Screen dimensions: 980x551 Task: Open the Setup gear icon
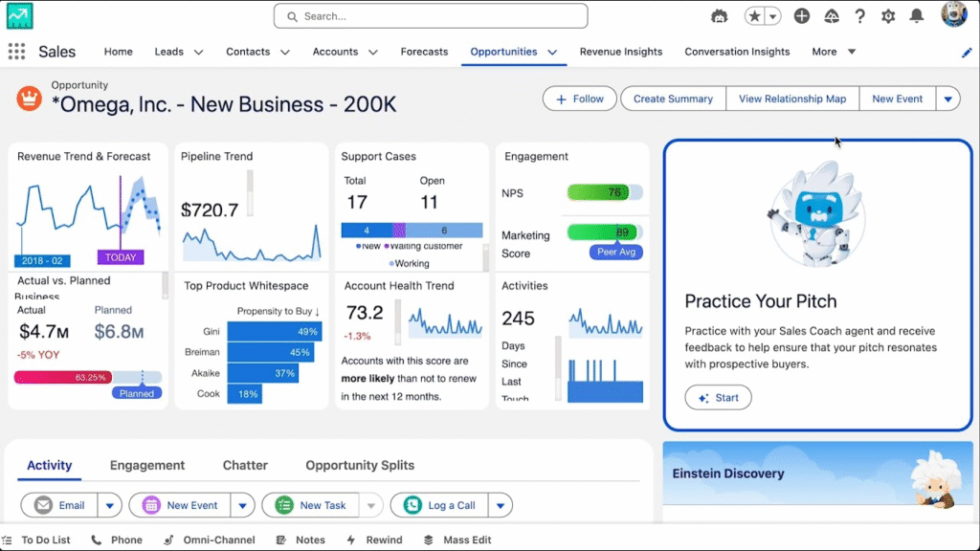[x=888, y=16]
